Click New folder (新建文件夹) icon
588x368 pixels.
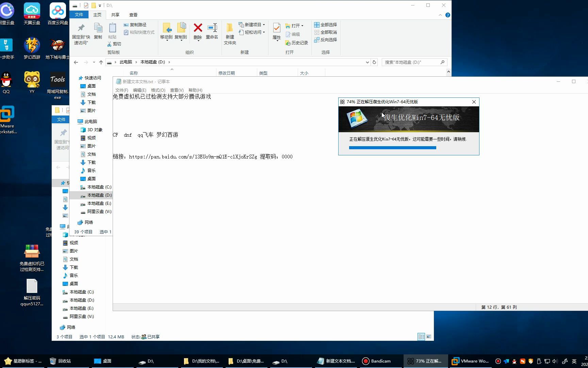[230, 34]
